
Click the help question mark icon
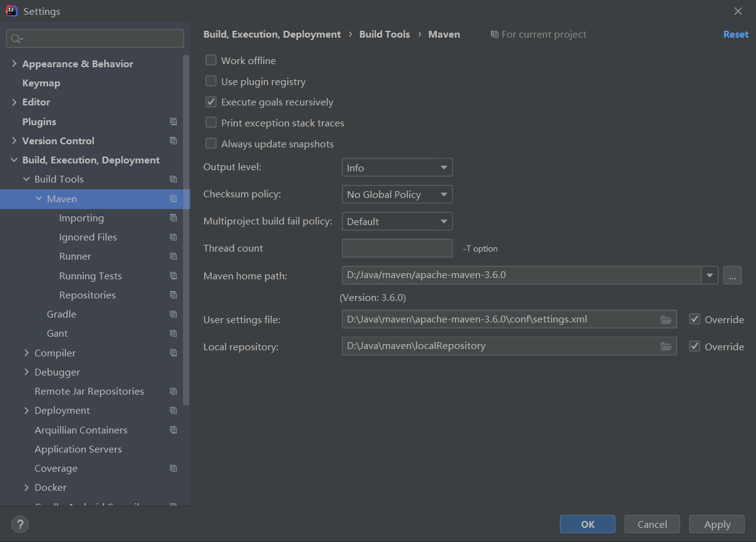click(20, 524)
